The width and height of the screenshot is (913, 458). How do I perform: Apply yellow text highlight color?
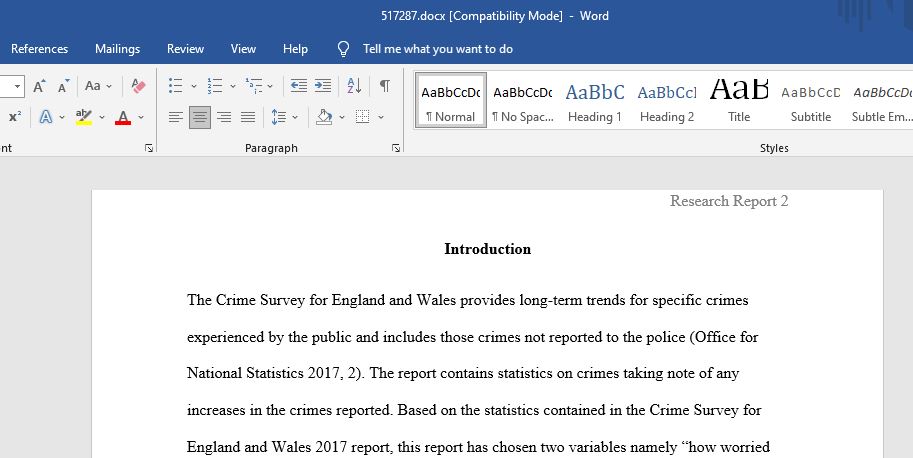click(84, 117)
